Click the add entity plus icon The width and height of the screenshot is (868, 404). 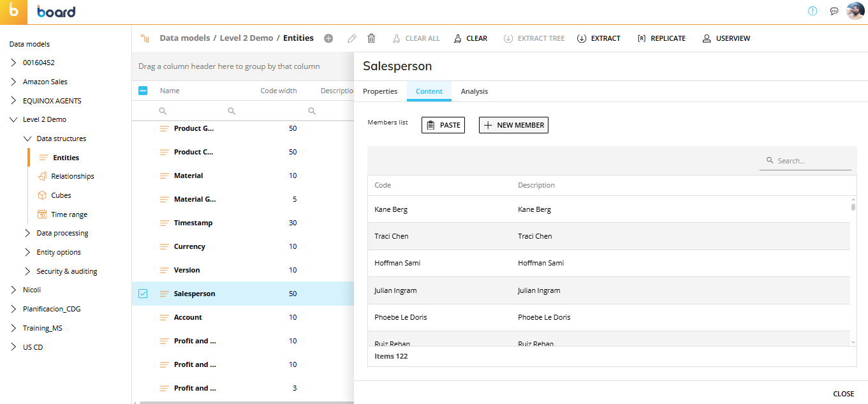pos(328,38)
